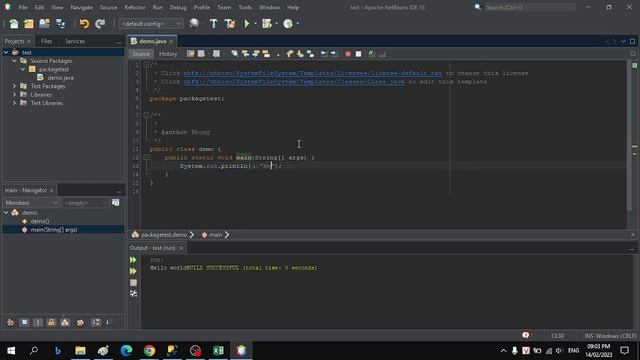This screenshot has height=360, width=640.
Task: Click the Debug Project toolbar icon
Action: pos(267,24)
